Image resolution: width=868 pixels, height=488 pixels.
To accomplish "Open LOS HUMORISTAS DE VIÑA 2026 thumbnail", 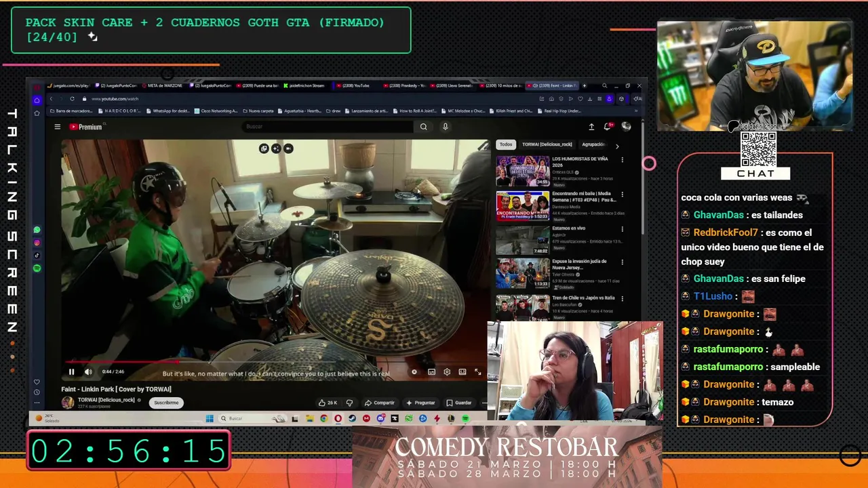I will (x=523, y=171).
